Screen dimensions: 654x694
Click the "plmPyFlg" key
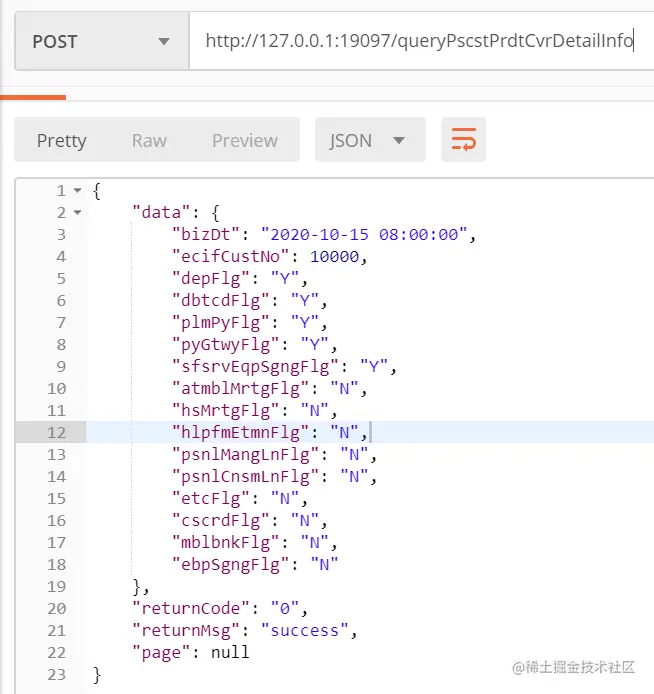(x=220, y=323)
